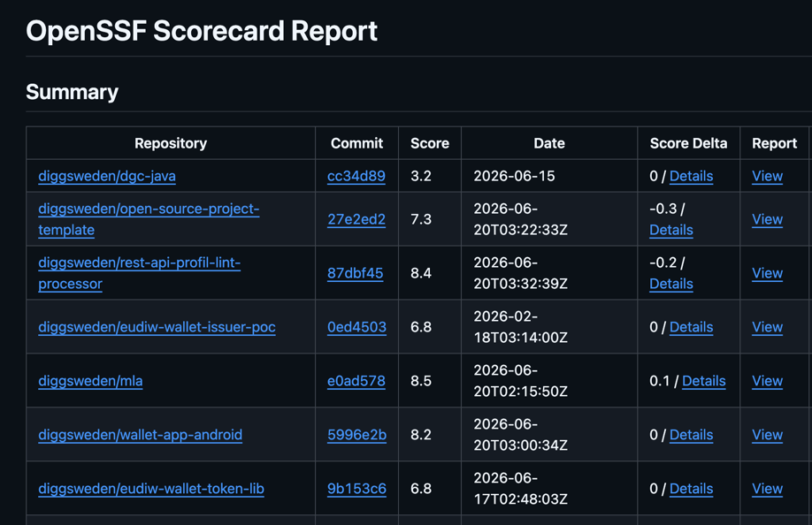Open commit 87dbf45

click(356, 272)
